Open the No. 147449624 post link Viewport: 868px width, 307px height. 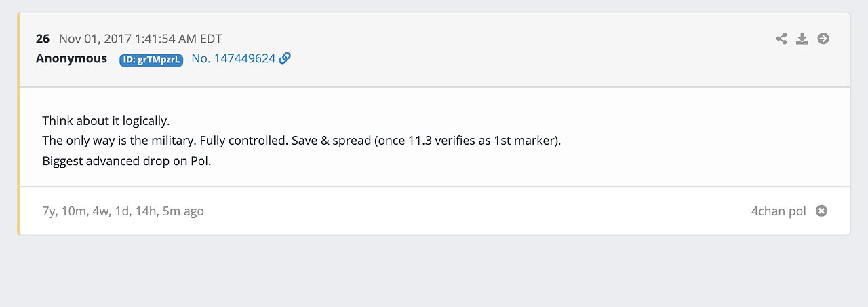[x=233, y=58]
